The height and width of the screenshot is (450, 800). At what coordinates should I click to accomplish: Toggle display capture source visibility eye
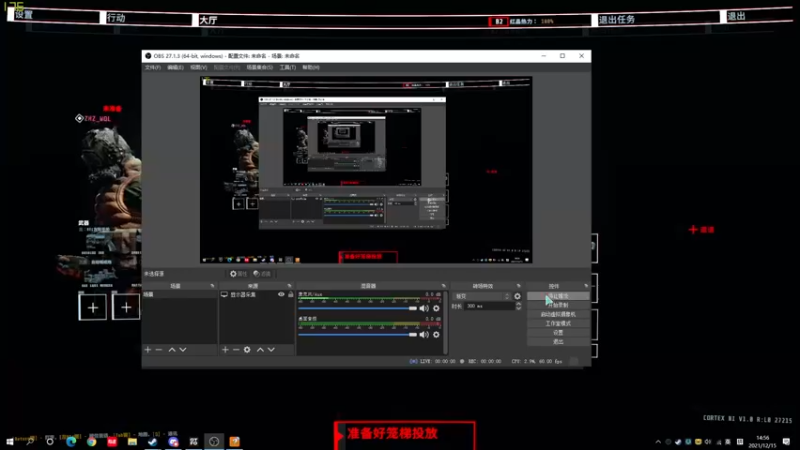281,294
